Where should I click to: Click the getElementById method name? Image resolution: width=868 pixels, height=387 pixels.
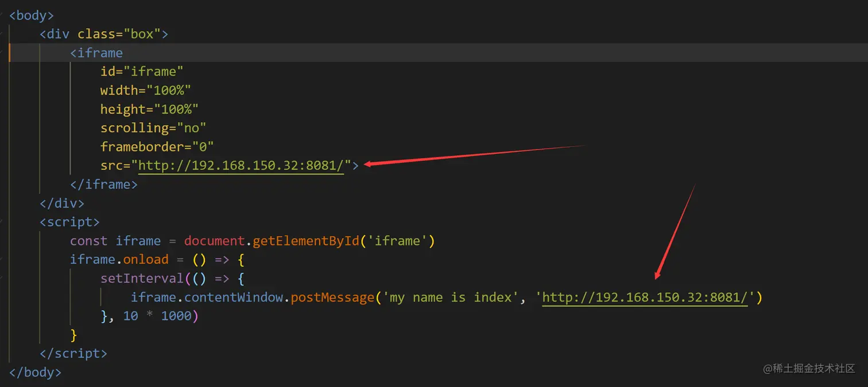coord(306,241)
